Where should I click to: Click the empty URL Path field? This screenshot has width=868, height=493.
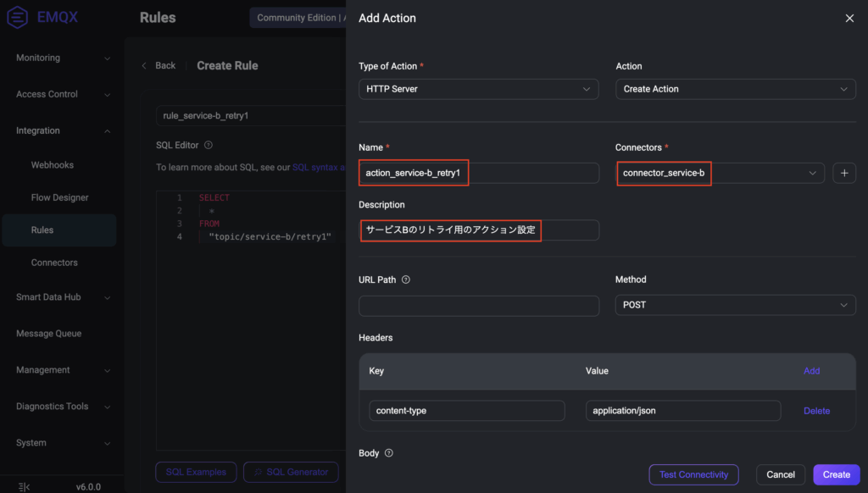[x=479, y=305]
